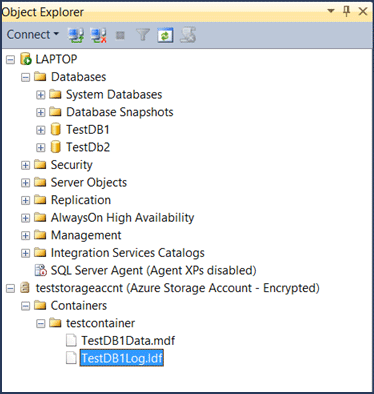Click the TestDb2 database cylinder icon

pos(55,147)
